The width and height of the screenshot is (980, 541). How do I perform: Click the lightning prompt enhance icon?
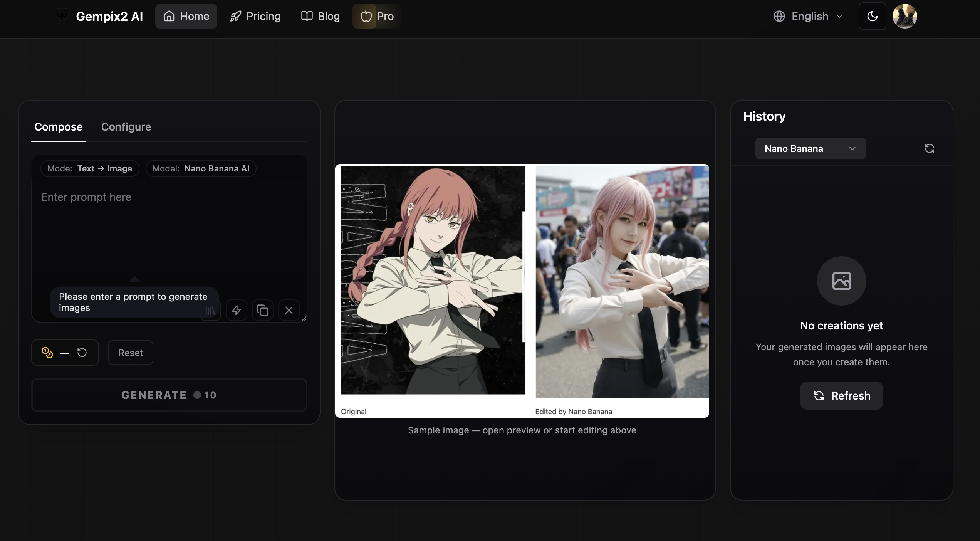tap(237, 310)
